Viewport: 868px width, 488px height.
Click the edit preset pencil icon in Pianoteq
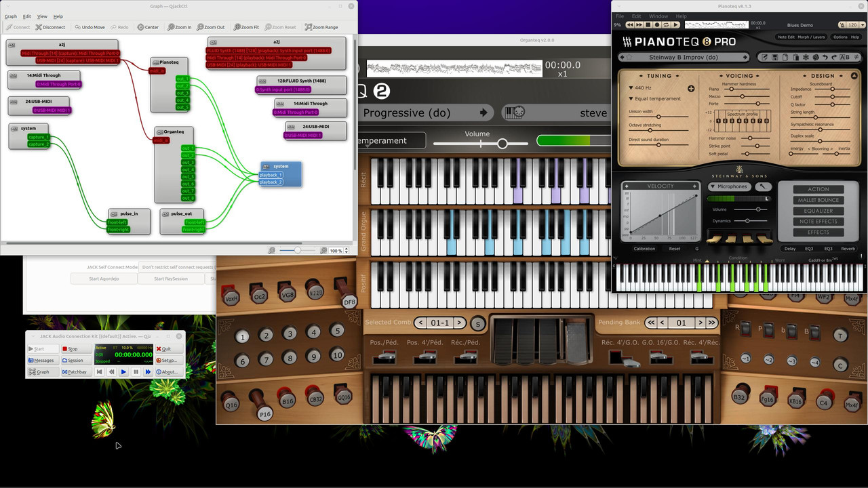click(764, 58)
